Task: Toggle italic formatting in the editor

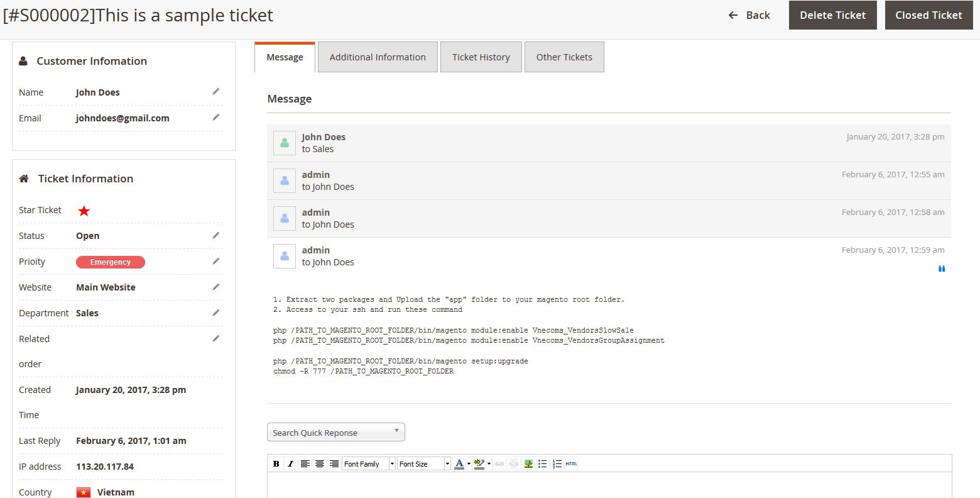Action: tap(290, 463)
